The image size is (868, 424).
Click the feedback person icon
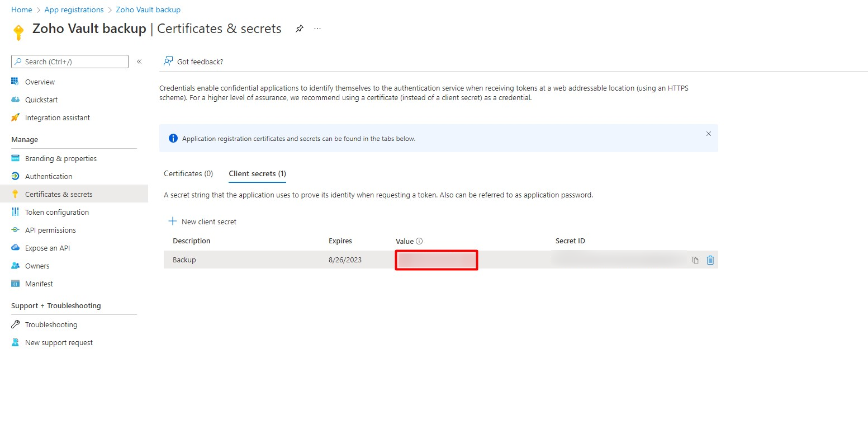(x=168, y=62)
